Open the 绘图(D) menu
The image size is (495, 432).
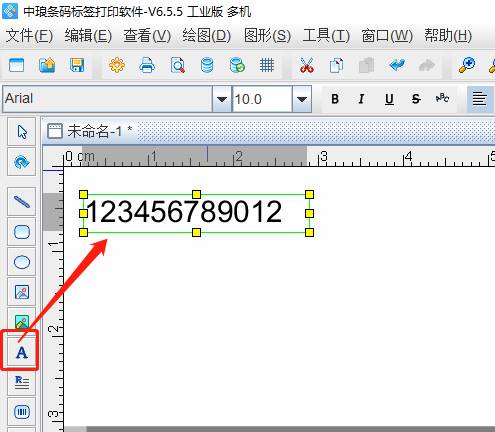tap(206, 36)
